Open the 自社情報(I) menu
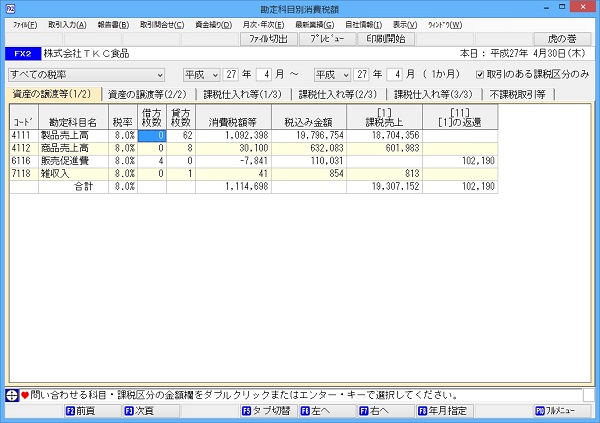The width and height of the screenshot is (600, 423). click(x=364, y=25)
